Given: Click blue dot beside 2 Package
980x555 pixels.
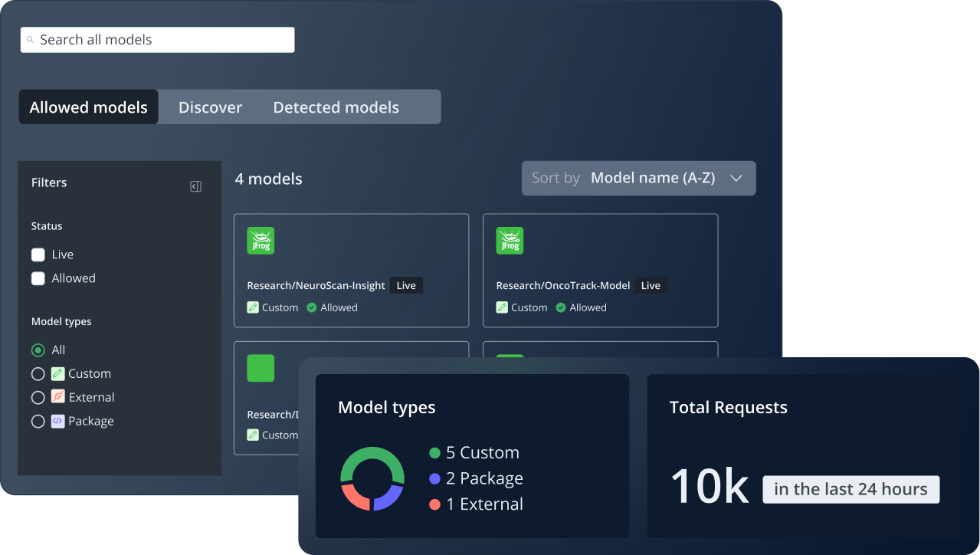Looking at the screenshot, I should pos(435,478).
